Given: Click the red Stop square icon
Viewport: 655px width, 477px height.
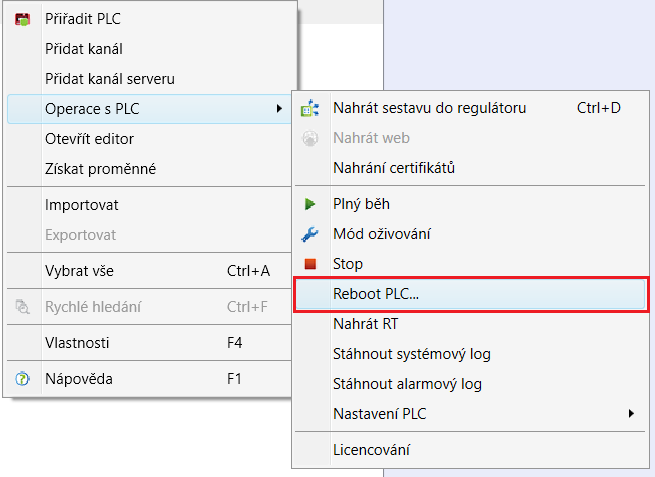Looking at the screenshot, I should click(x=310, y=264).
